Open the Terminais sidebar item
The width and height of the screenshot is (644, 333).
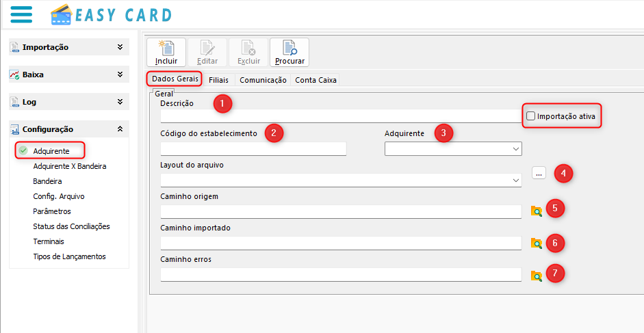49,241
